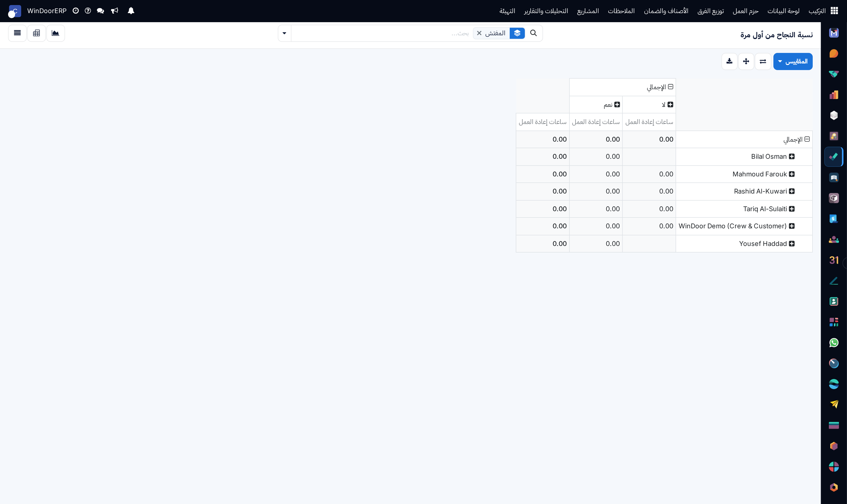Click the notifications bell icon
Image resolution: width=847 pixels, height=504 pixels.
coord(131,11)
